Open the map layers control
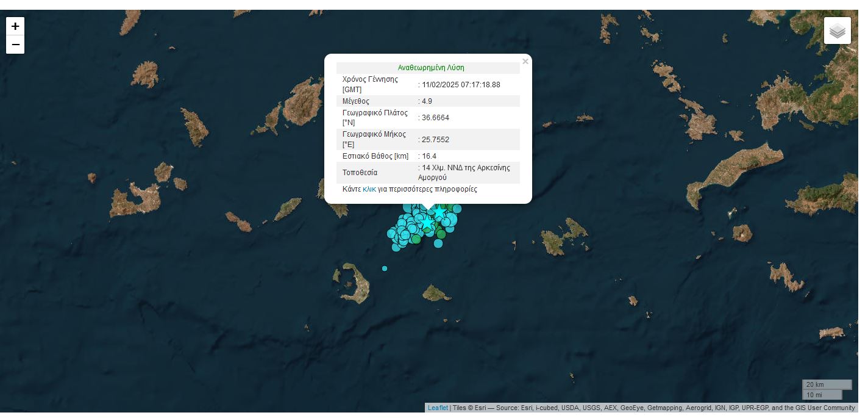868x418 pixels. click(837, 31)
